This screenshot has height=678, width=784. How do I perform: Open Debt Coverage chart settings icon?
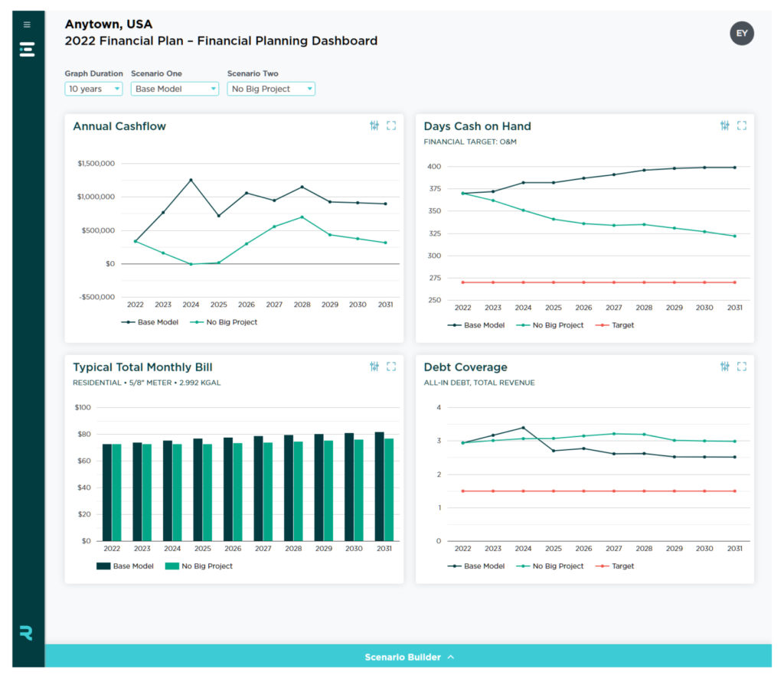pos(724,367)
